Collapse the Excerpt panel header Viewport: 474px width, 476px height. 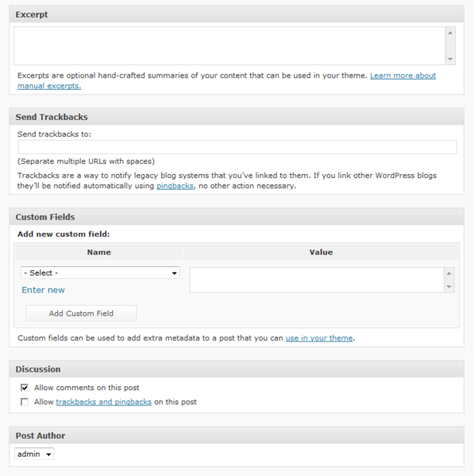[237, 14]
